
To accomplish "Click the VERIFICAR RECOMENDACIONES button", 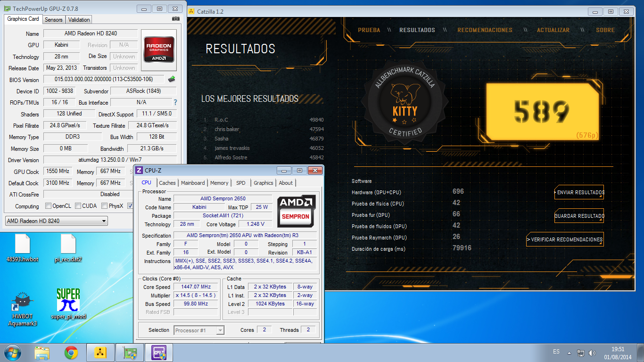I will 565,239.
